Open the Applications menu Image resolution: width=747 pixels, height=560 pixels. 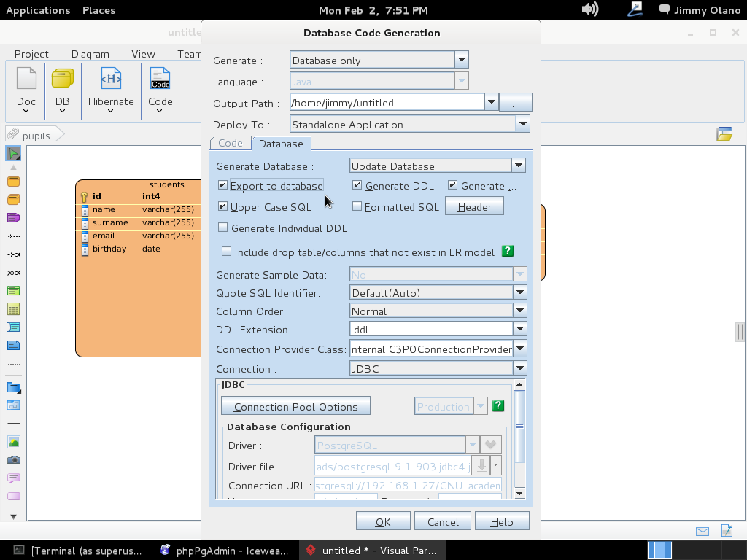[x=38, y=10]
